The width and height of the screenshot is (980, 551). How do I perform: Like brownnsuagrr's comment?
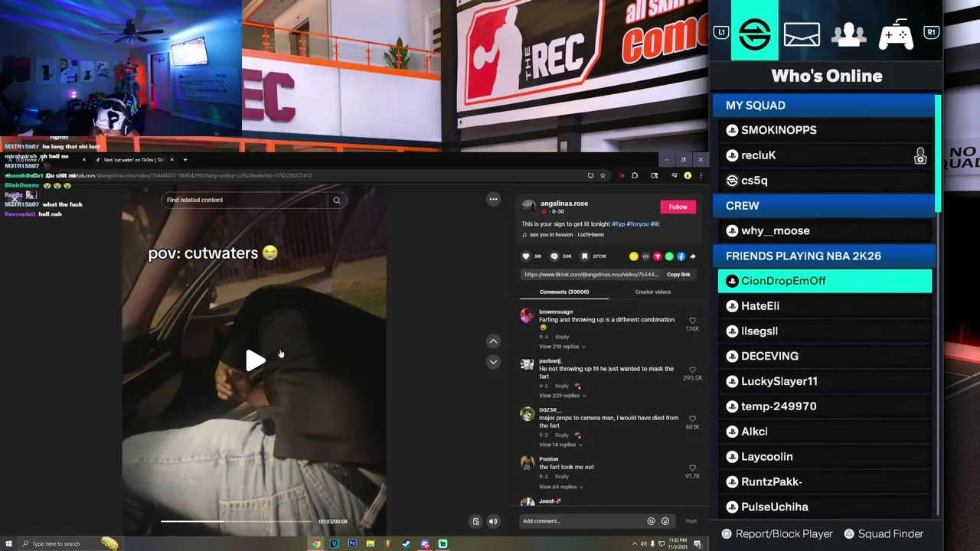click(x=692, y=321)
